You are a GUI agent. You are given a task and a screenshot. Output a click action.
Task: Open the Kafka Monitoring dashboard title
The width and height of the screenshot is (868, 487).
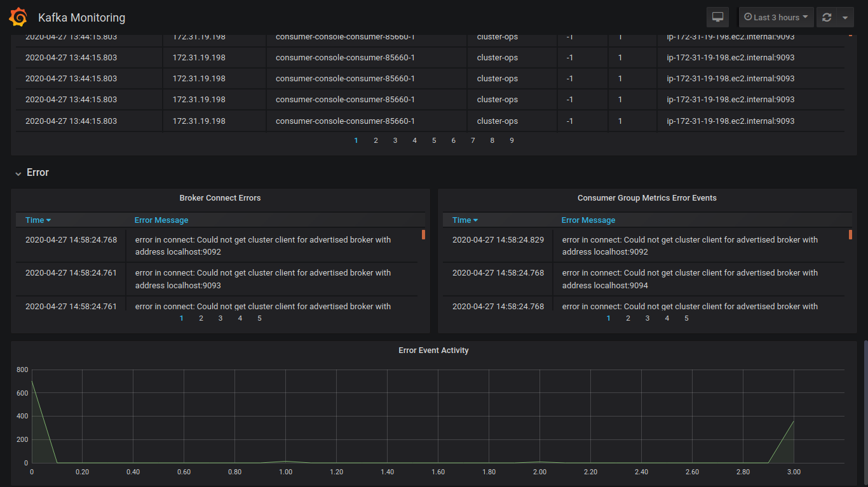(x=81, y=18)
